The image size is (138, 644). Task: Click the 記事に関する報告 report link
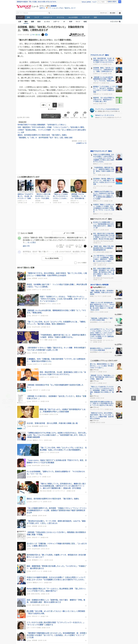click(23, 118)
